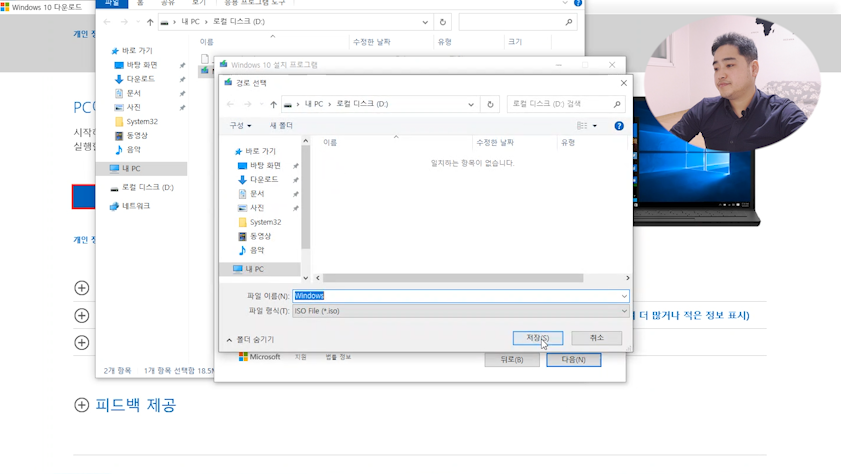Click the dialog sidebar scroll-down arrow
Screen dimensions: 841x474
[306, 278]
